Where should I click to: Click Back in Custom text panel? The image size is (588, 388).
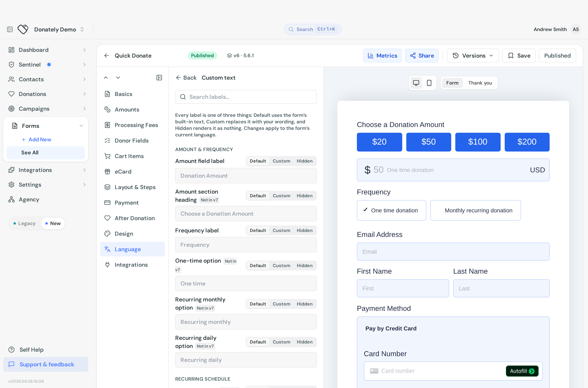coord(186,78)
